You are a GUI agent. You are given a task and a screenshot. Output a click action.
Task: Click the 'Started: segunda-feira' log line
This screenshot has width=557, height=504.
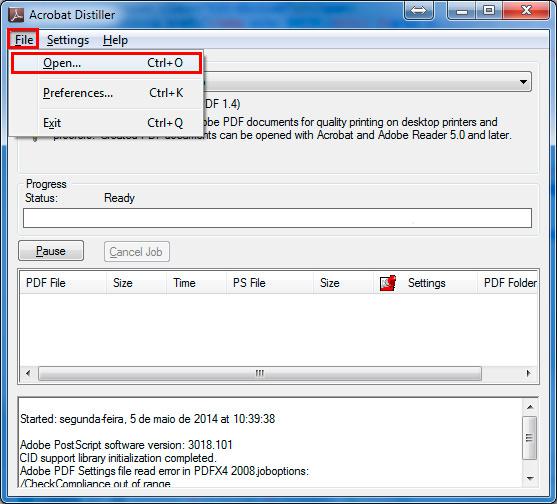[147, 419]
